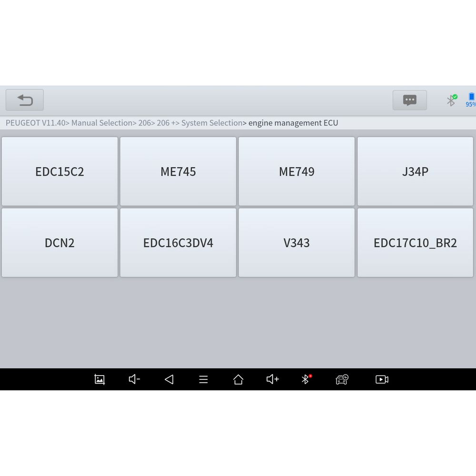476x476 pixels.
Task: Start screen recording with the video icon
Action: tap(382, 379)
